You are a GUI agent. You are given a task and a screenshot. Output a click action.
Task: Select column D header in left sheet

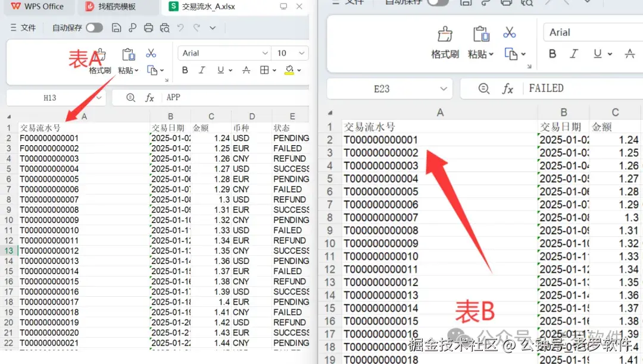pos(252,117)
